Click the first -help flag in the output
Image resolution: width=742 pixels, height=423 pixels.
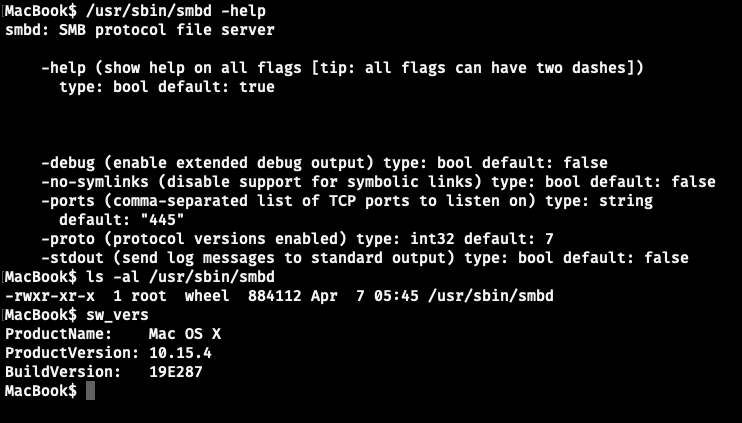tap(63, 68)
